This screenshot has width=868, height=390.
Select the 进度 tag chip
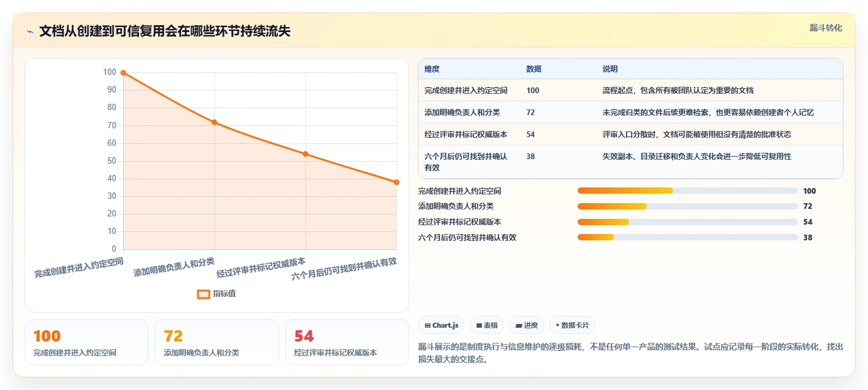pyautogui.click(x=527, y=325)
